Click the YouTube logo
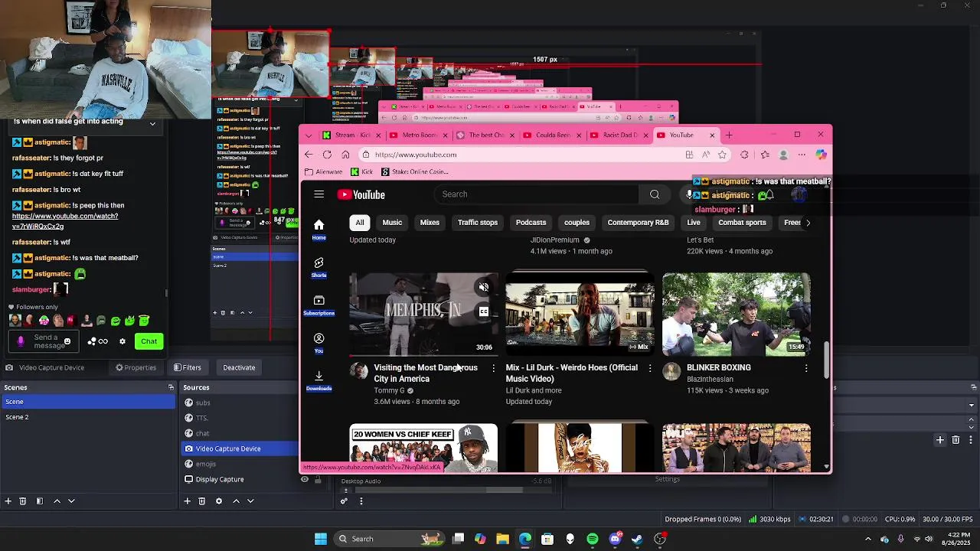Screen dimensions: 980x551 click(361, 194)
